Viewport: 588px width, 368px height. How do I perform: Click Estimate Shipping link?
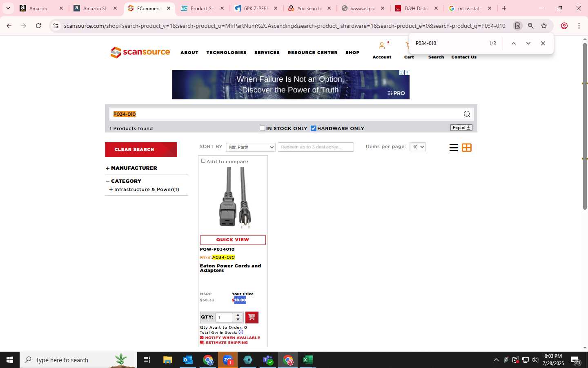tap(224, 343)
